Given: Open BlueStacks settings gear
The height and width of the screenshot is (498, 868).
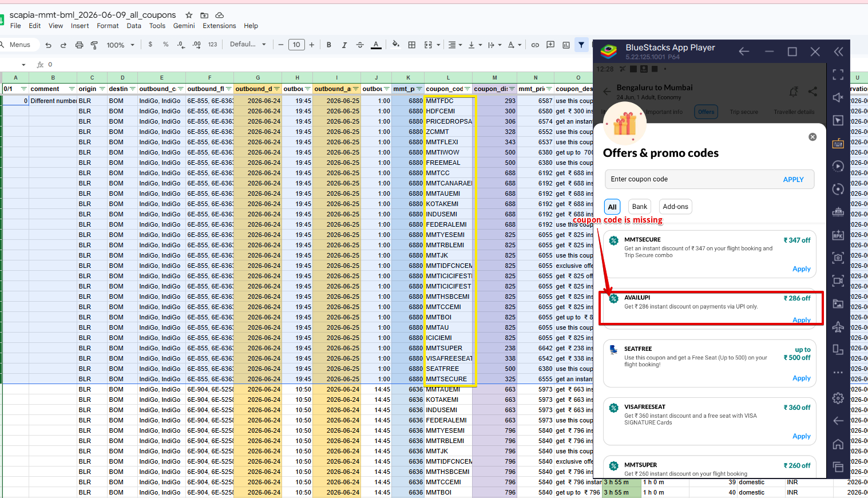Looking at the screenshot, I should pos(838,398).
